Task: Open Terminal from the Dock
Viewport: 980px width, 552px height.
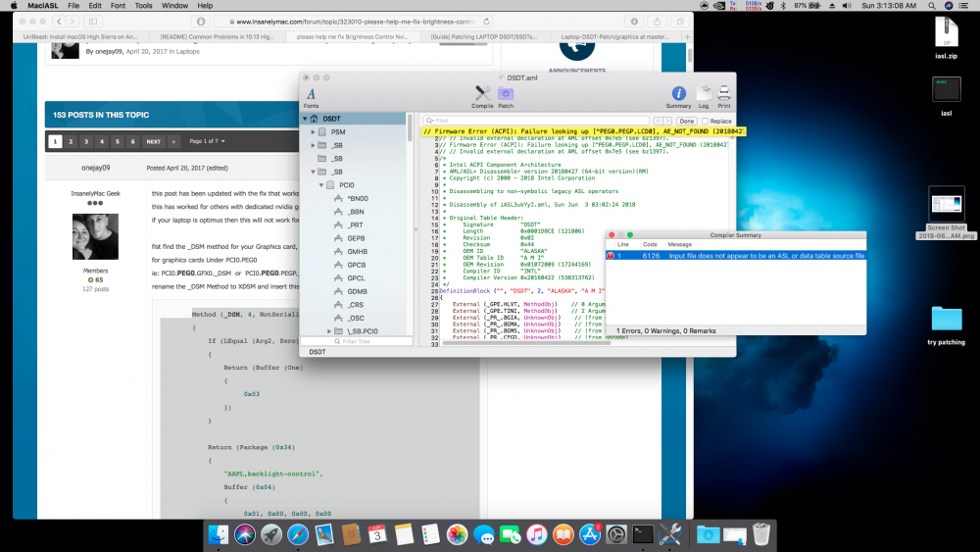Action: pyautogui.click(x=643, y=534)
